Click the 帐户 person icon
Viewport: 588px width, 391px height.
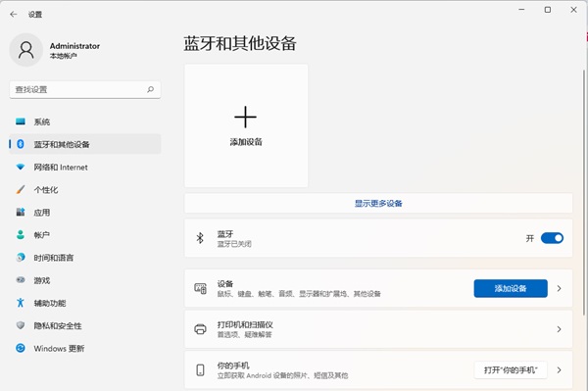[21, 234]
